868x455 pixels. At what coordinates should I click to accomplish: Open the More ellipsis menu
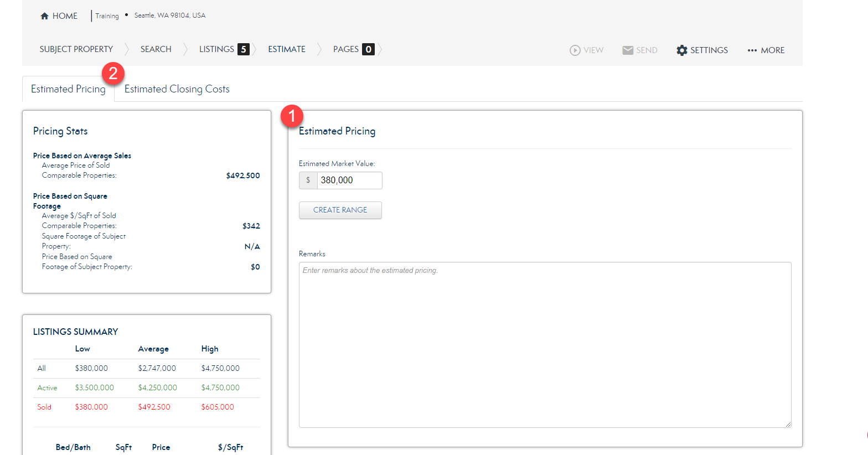click(x=752, y=50)
